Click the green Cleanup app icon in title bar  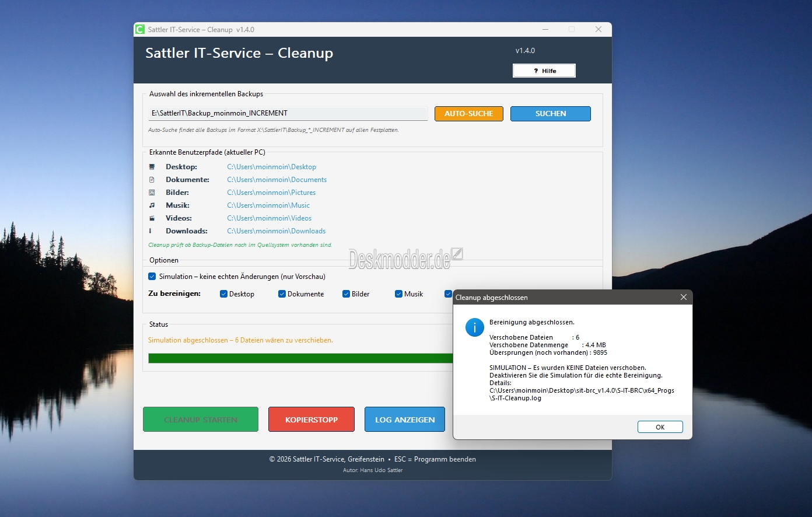click(140, 29)
